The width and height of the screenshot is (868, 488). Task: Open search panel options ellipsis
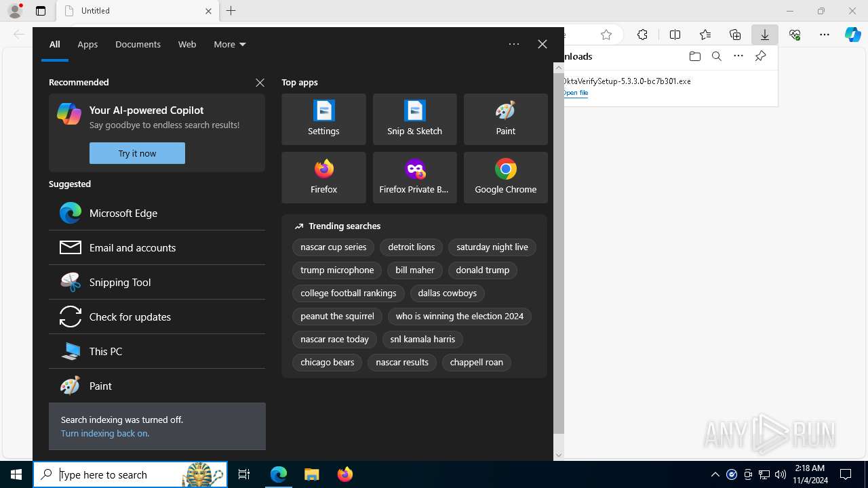pyautogui.click(x=513, y=44)
